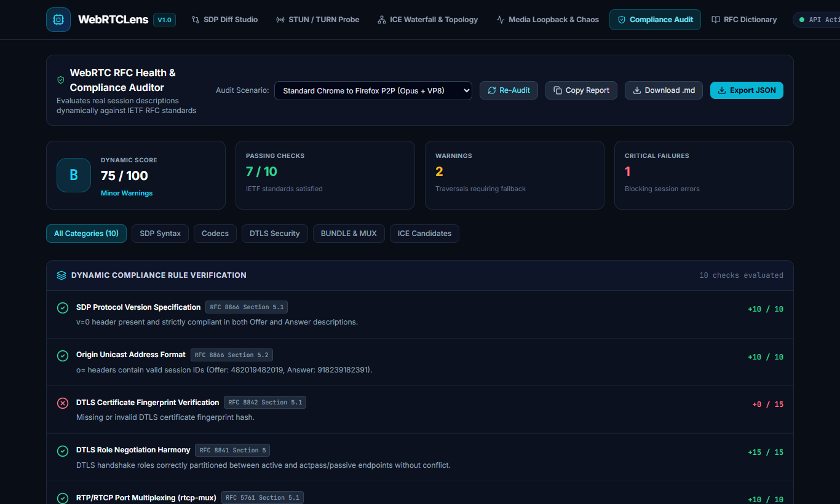Image resolution: width=840 pixels, height=504 pixels.
Task: Click the layers icon by Dynamic Compliance heading
Action: 61,275
